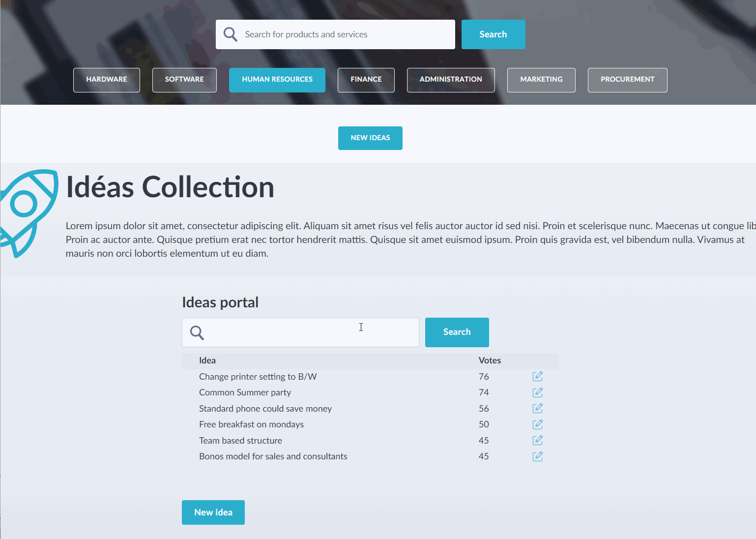The height and width of the screenshot is (539, 756).
Task: Click the magnifier icon in top search bar
Action: [231, 34]
